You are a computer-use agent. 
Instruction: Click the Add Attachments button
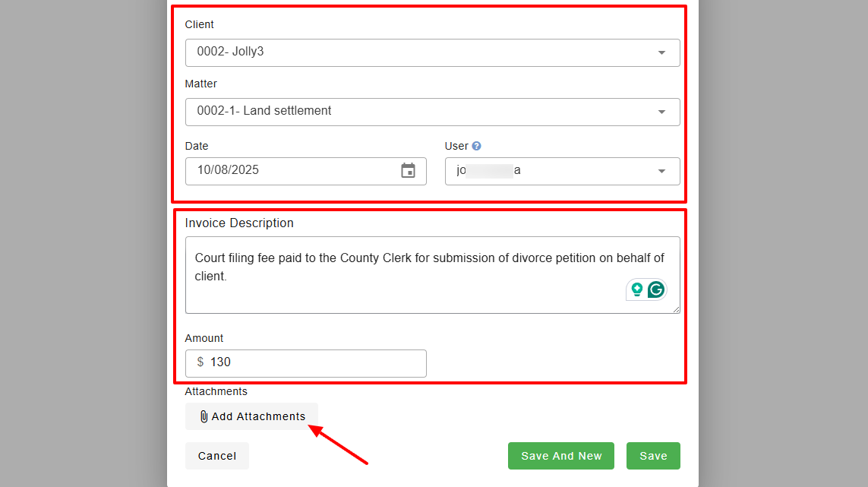click(251, 416)
